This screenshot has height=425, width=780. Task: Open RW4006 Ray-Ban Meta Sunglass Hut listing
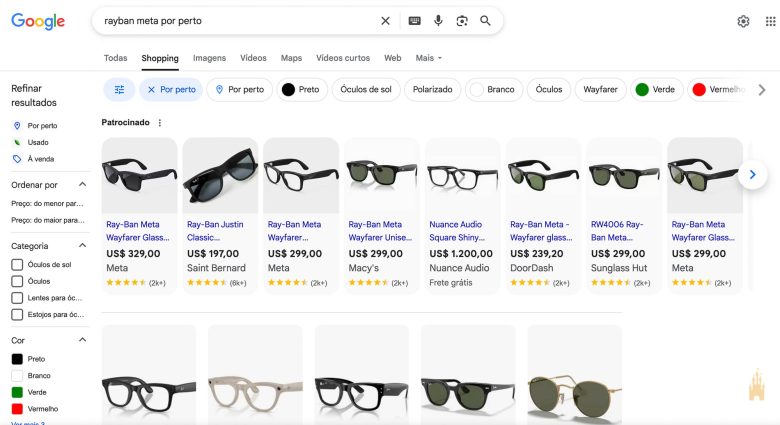[624, 214]
